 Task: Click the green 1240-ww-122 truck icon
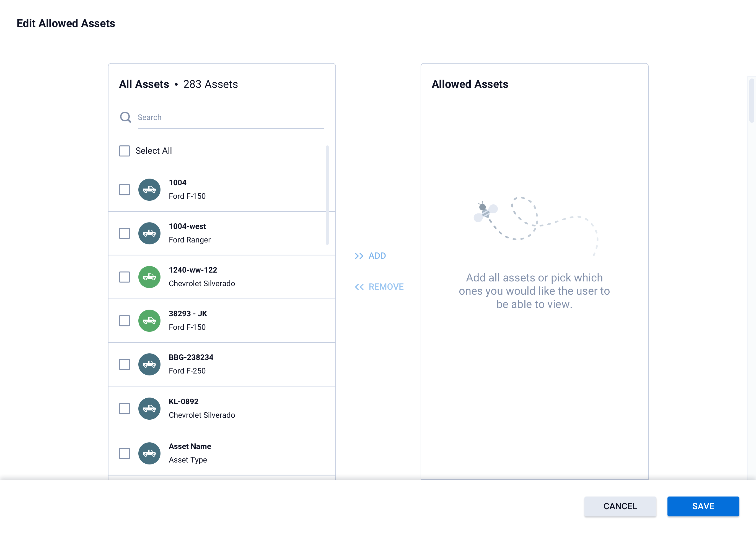pos(149,277)
